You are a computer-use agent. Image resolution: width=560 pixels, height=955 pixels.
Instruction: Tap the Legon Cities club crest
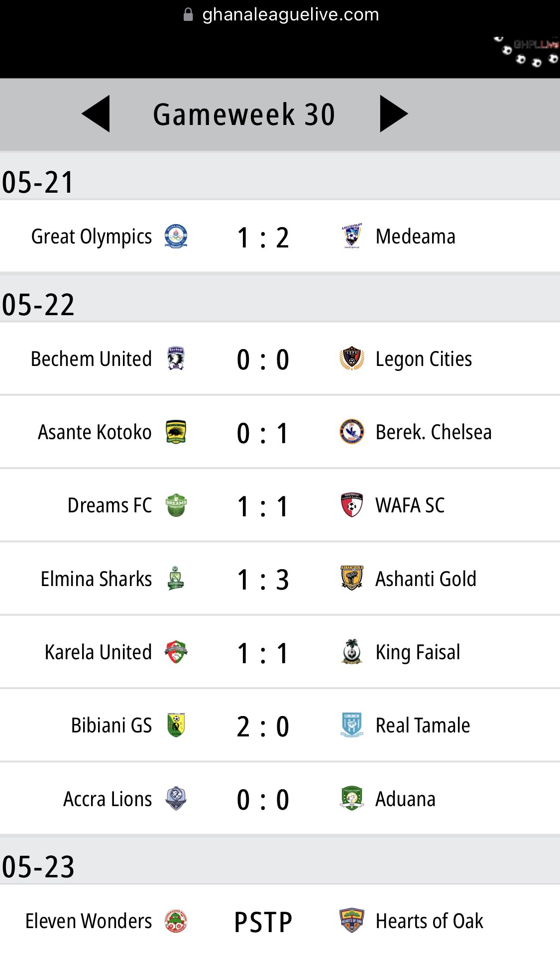(352, 358)
